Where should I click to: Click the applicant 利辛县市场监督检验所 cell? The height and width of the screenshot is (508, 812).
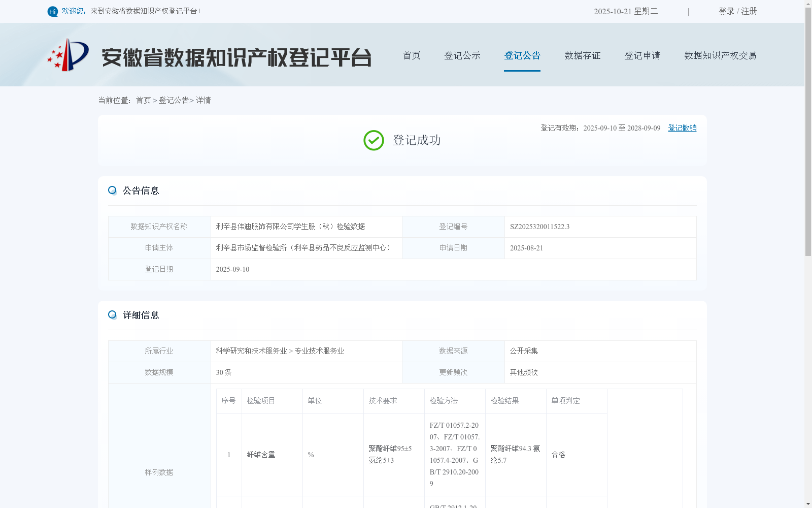(x=306, y=248)
